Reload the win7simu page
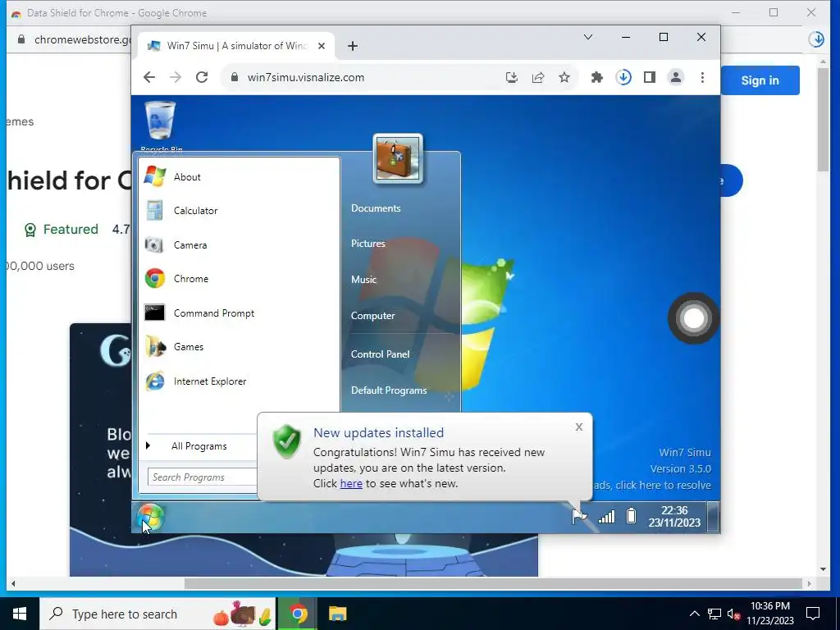The width and height of the screenshot is (840, 630). click(202, 77)
